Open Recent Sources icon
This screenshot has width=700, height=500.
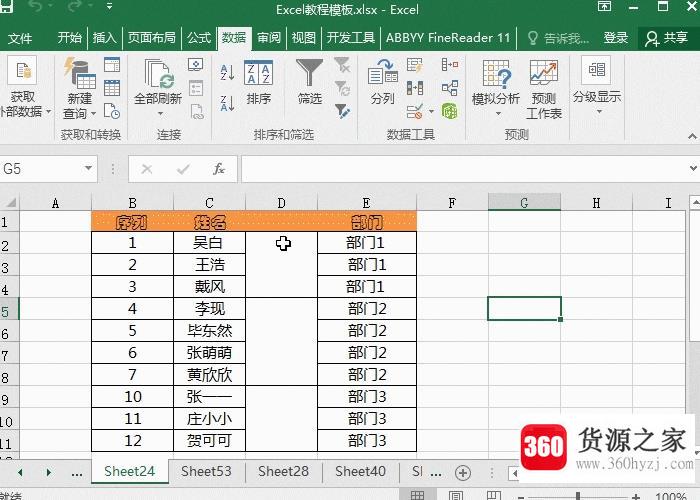(112, 111)
